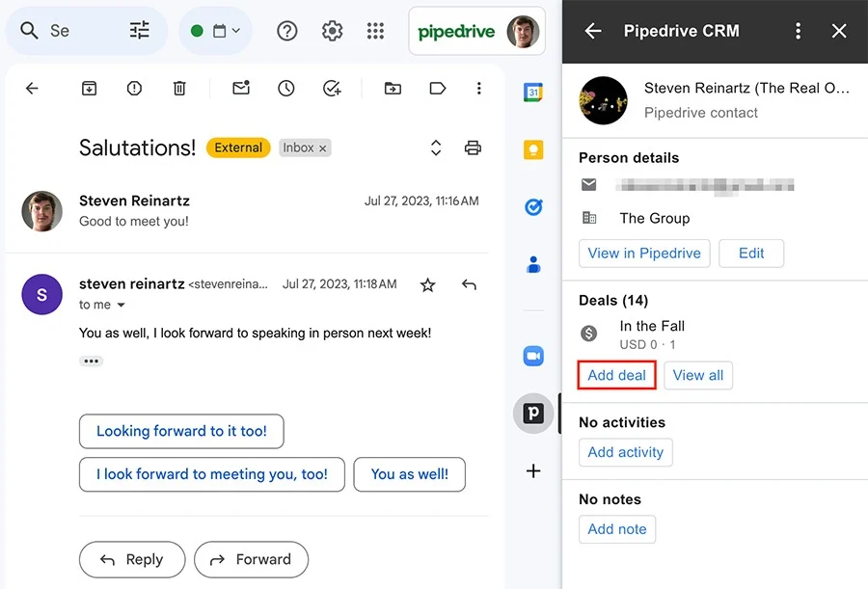
Task: Toggle expanded view of the thread
Action: (435, 147)
